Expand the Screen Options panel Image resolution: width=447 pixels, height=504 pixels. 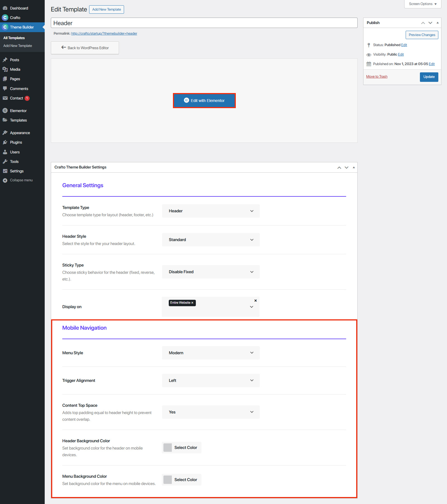pos(422,4)
